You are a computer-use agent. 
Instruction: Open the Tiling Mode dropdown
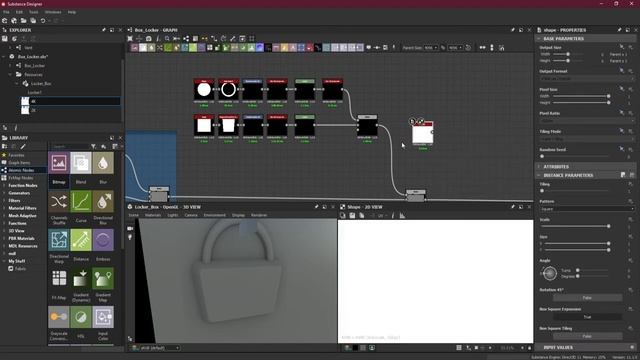[x=587, y=139]
